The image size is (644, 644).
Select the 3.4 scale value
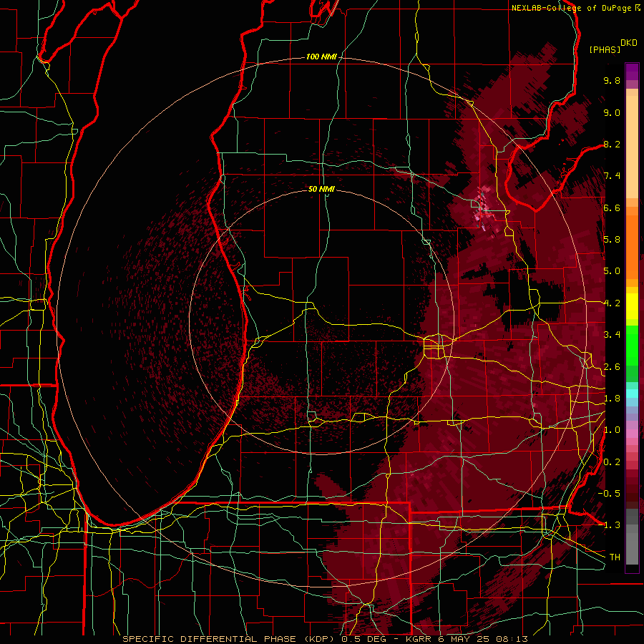pyautogui.click(x=612, y=335)
